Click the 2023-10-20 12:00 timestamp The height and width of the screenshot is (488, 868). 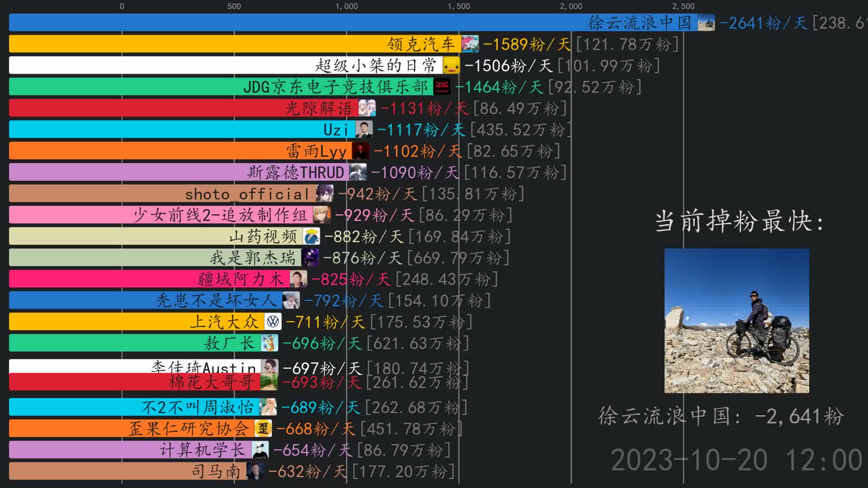pos(736,460)
